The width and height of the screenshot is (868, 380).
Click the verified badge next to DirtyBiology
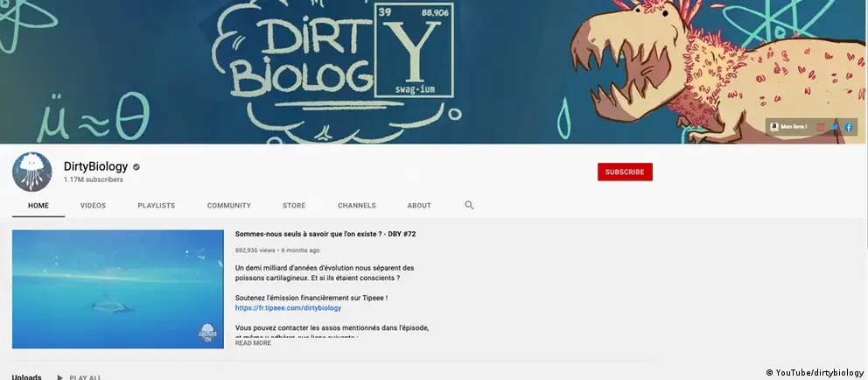tap(136, 166)
